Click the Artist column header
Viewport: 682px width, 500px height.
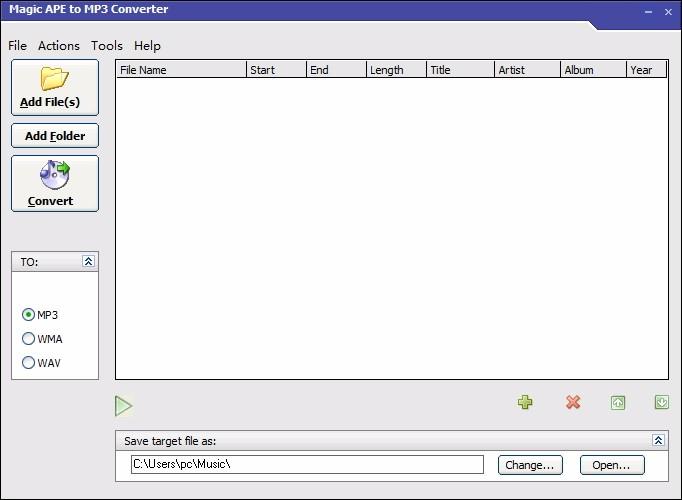click(527, 70)
